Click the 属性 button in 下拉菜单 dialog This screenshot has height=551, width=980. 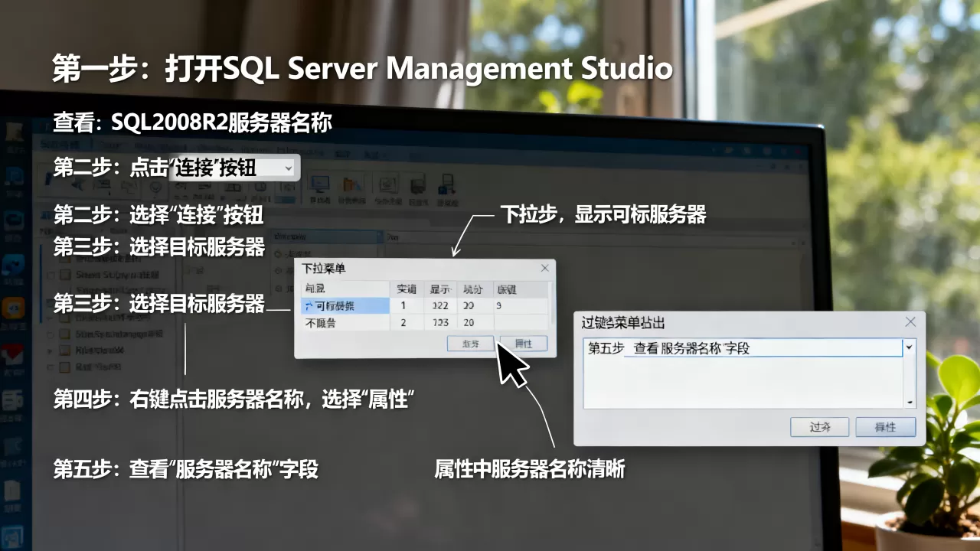tap(524, 344)
